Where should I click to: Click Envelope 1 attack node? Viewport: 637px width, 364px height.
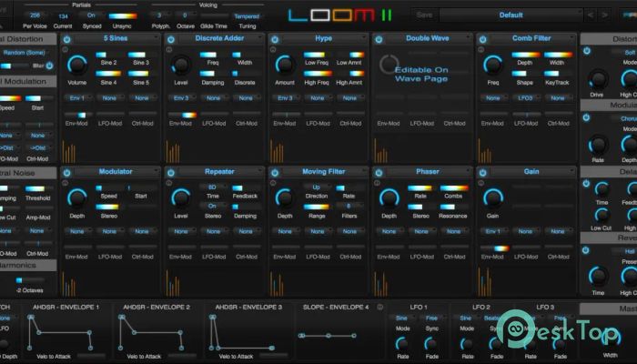tap(30, 317)
